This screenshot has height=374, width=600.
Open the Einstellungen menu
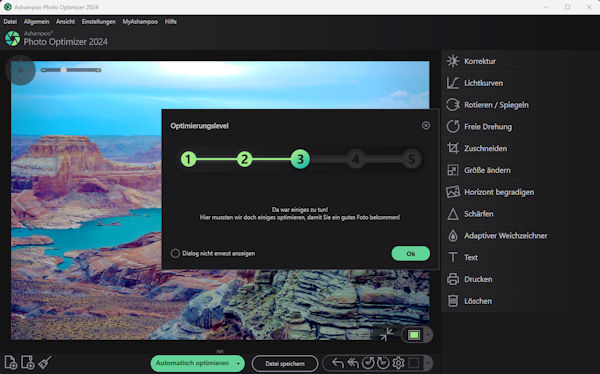[x=98, y=22]
